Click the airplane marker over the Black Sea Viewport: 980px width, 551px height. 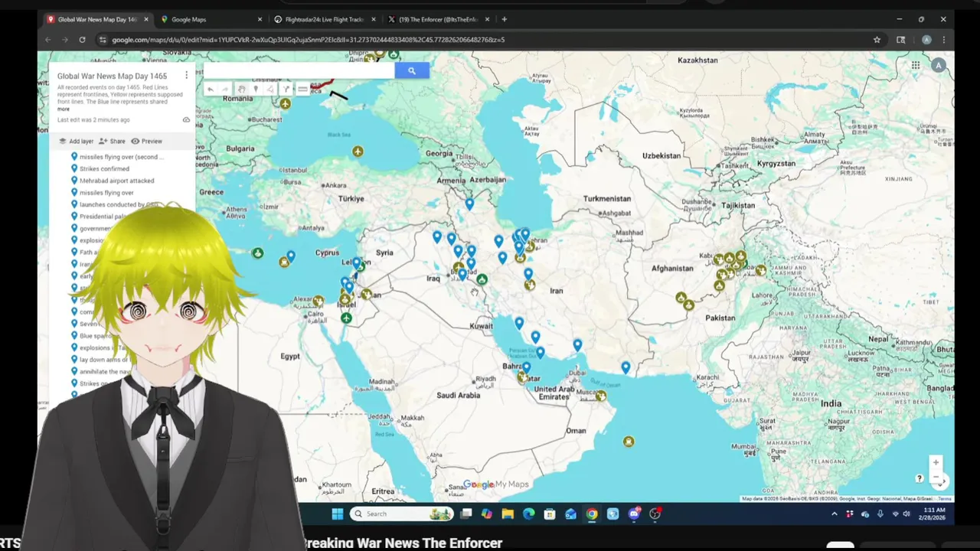(358, 152)
